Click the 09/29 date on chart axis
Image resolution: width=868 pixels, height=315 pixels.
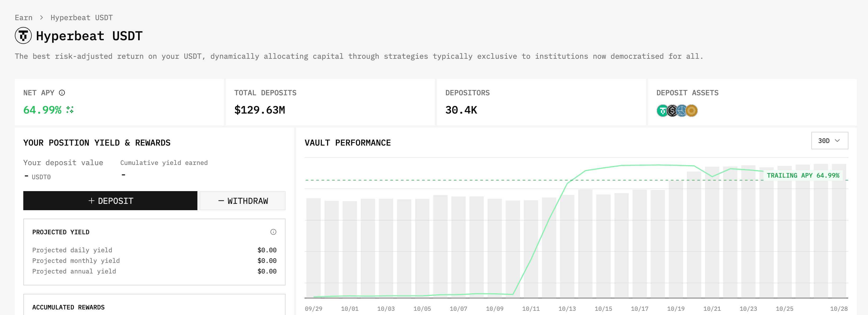[313, 309]
